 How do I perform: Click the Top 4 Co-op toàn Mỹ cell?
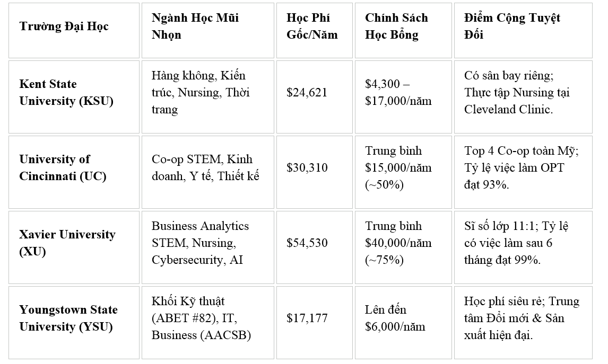tap(523, 172)
